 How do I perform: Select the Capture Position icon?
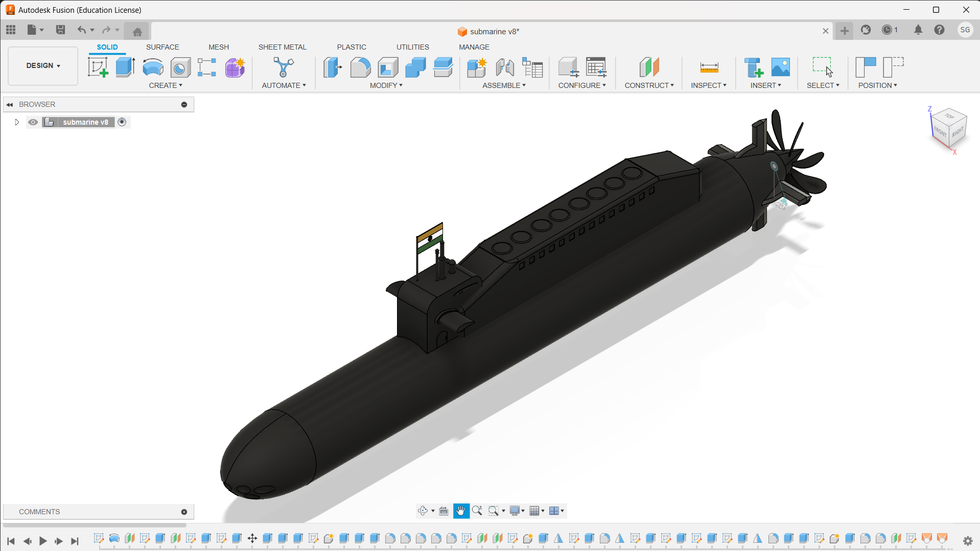[x=866, y=67]
